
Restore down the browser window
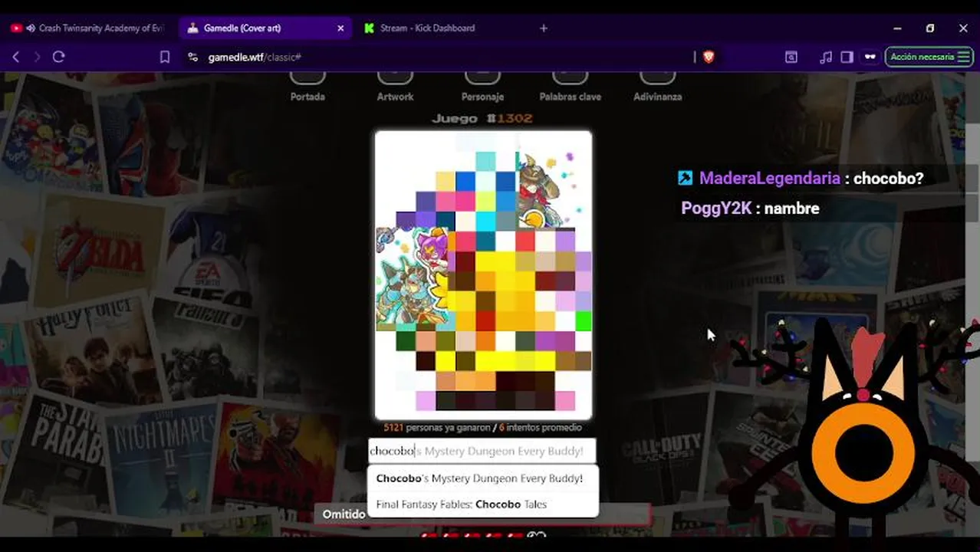[x=930, y=28]
